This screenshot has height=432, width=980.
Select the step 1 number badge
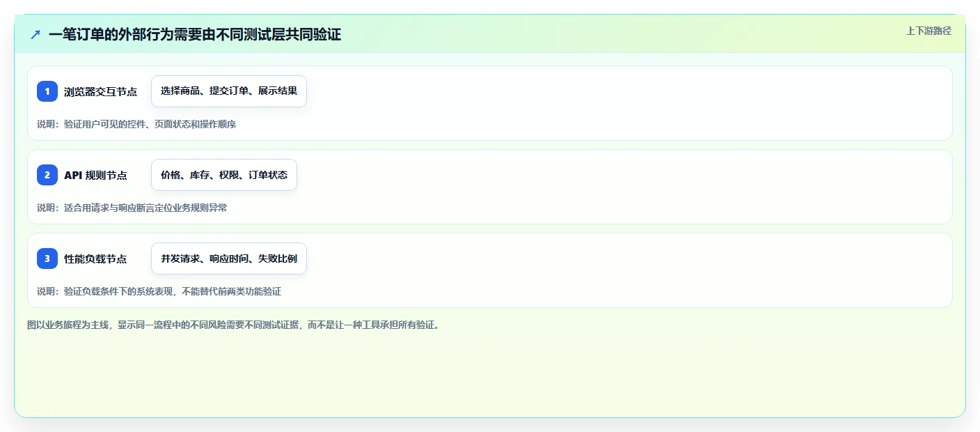[x=47, y=91]
